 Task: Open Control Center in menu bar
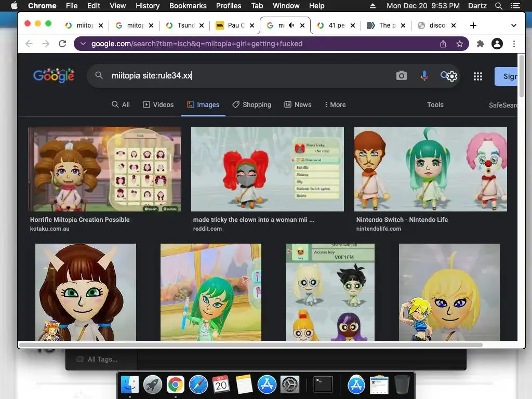515,6
